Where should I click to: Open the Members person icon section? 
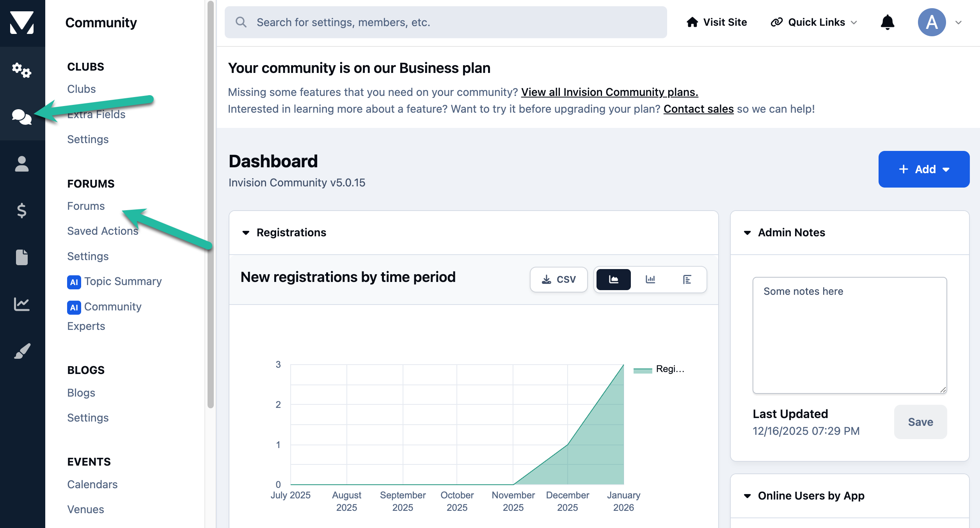[x=22, y=164]
